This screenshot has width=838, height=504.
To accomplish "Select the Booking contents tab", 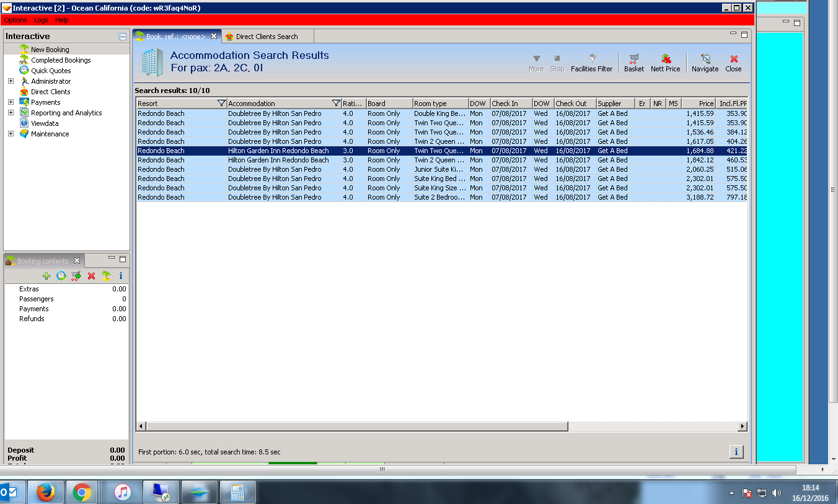I will point(43,261).
